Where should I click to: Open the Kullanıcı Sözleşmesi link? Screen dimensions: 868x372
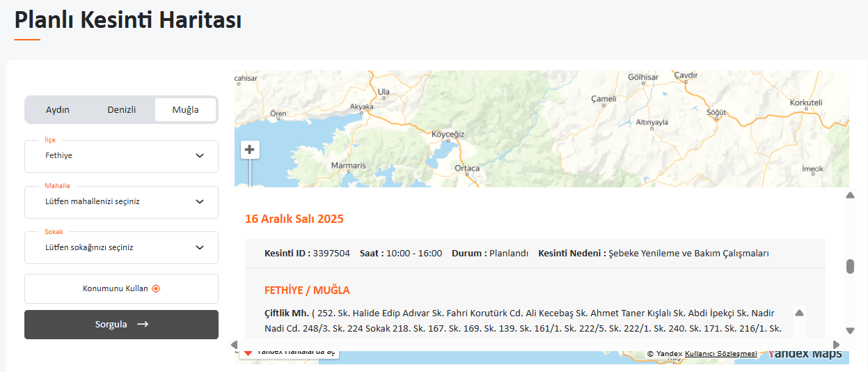[720, 354]
